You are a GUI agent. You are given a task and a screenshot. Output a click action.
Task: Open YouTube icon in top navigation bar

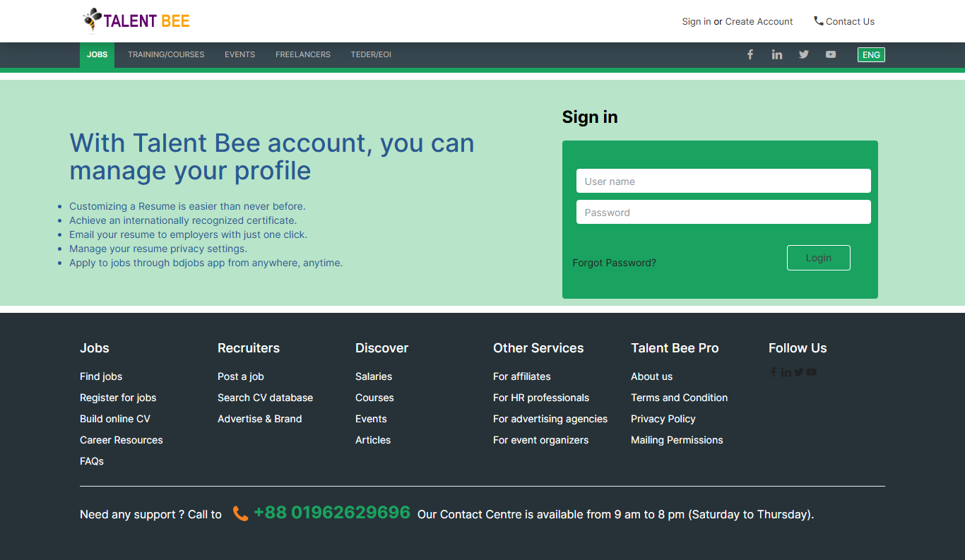(x=831, y=54)
